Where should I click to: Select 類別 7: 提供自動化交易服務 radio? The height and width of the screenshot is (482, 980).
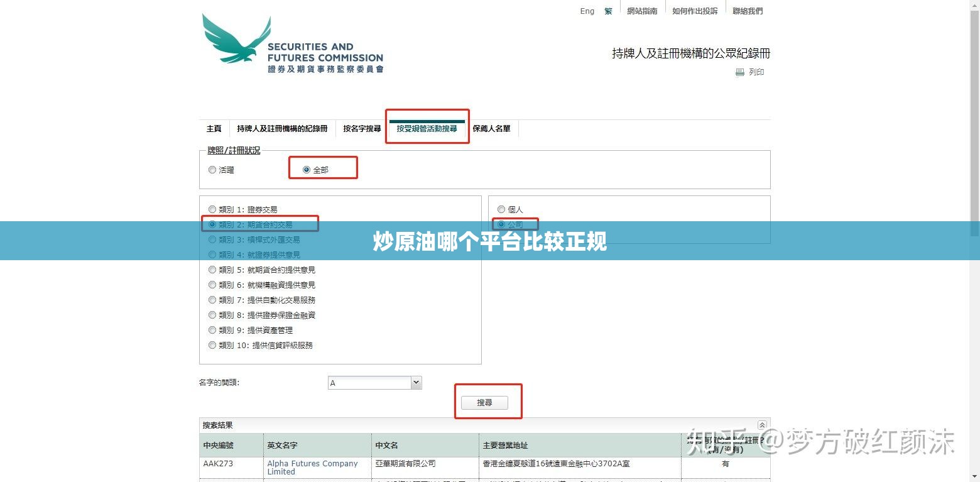(x=212, y=300)
